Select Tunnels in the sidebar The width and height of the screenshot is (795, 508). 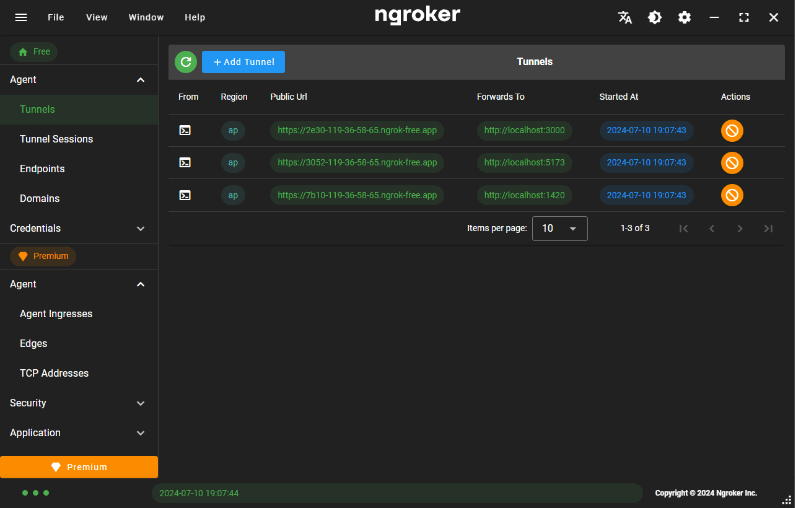pyautogui.click(x=79, y=110)
